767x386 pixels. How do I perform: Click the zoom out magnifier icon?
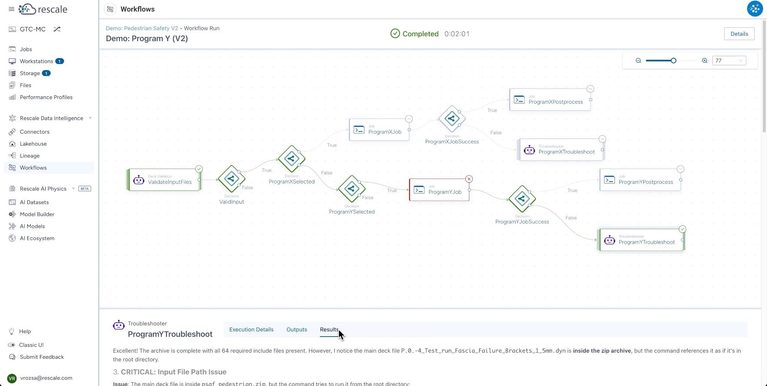pyautogui.click(x=638, y=61)
